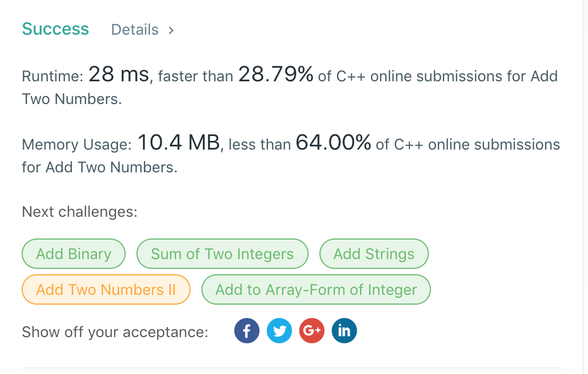Viewport: 588px width, 374px height.
Task: Click the "Show off your acceptance:" label
Action: pyautogui.click(x=115, y=332)
